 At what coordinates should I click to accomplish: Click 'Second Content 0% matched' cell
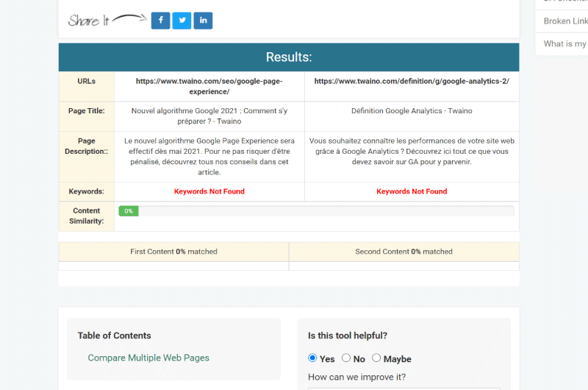[x=404, y=252]
